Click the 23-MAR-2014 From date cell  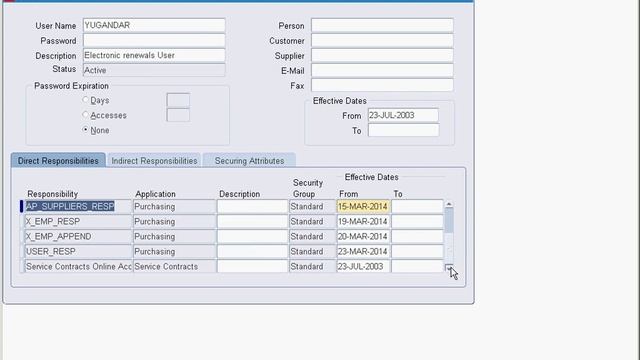(363, 251)
